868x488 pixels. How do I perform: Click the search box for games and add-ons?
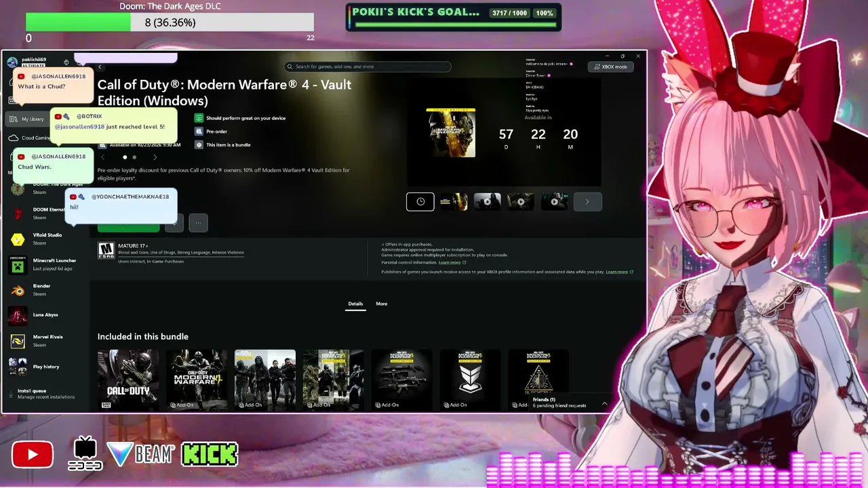[368, 66]
